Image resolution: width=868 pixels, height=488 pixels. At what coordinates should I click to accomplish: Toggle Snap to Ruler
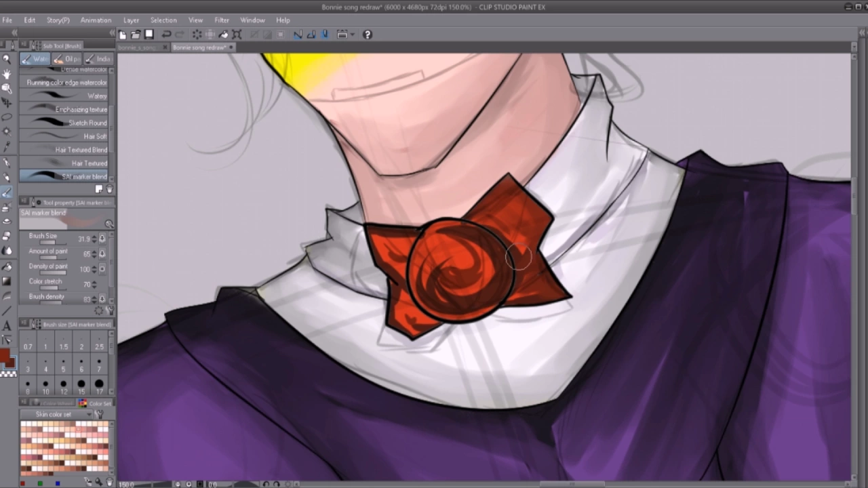coord(298,35)
